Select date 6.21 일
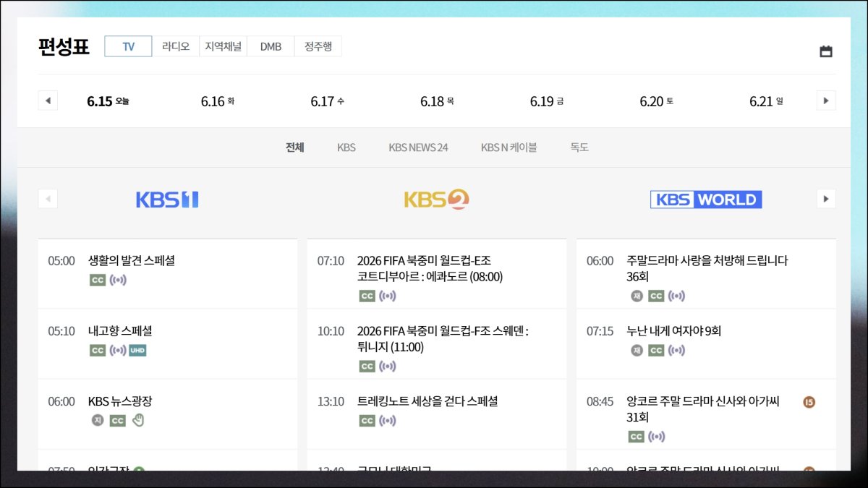Viewport: 868px width, 488px height. tap(766, 101)
